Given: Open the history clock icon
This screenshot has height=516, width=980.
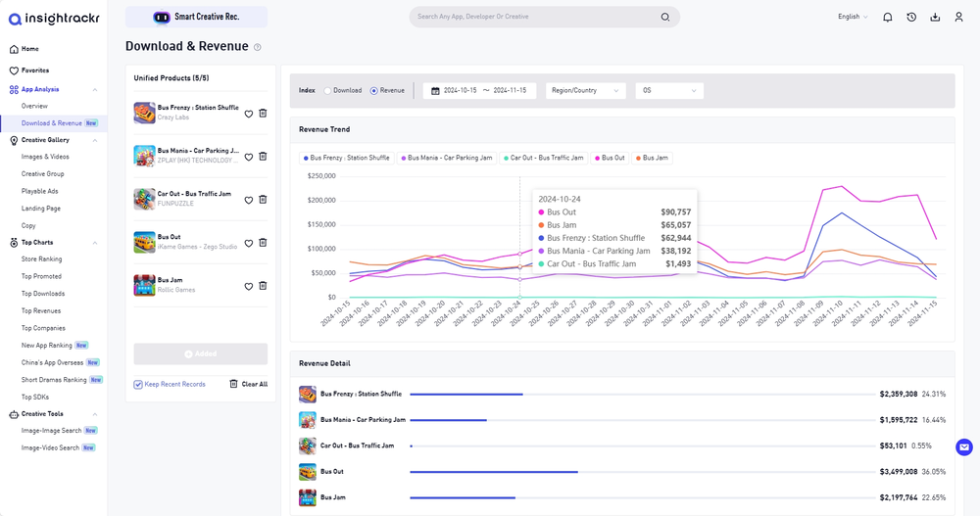Looking at the screenshot, I should 911,17.
